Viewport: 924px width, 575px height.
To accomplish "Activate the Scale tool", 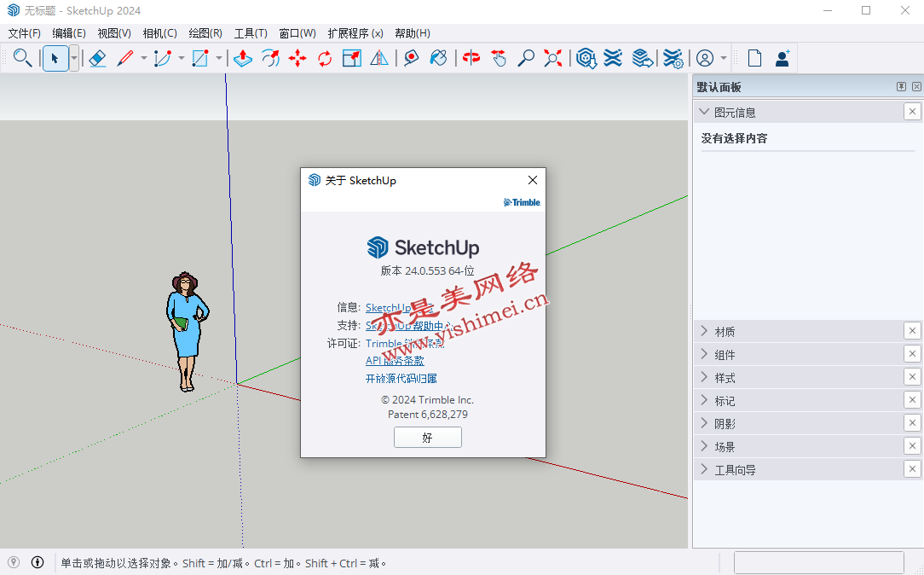I will click(352, 58).
